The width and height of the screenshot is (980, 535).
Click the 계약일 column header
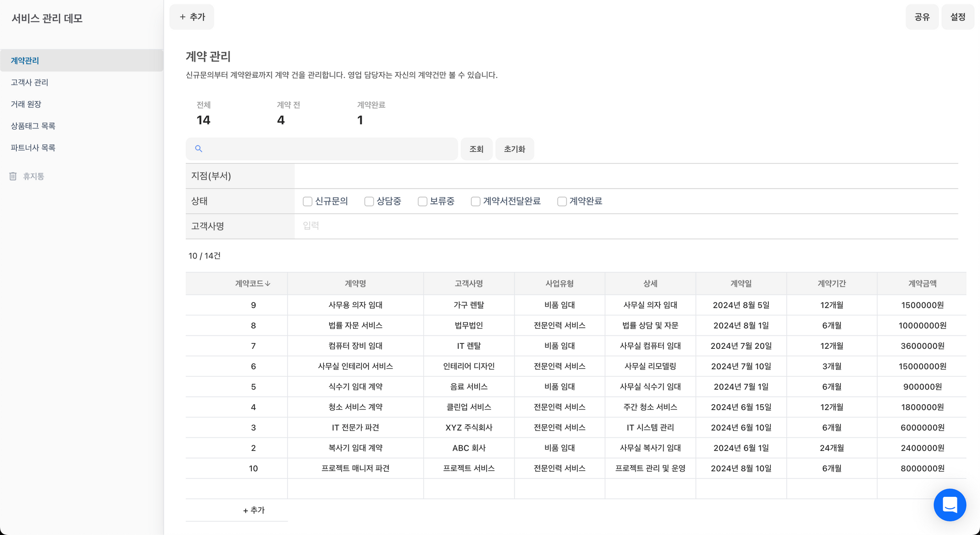(741, 284)
